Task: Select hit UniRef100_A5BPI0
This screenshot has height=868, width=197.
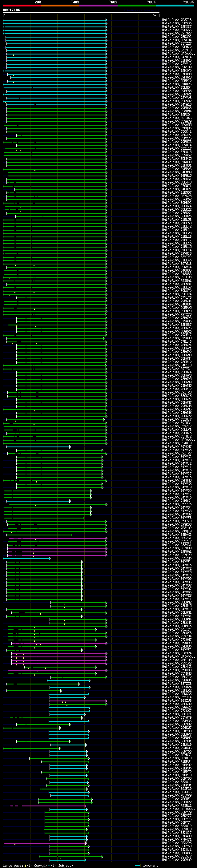Action: point(177,81)
